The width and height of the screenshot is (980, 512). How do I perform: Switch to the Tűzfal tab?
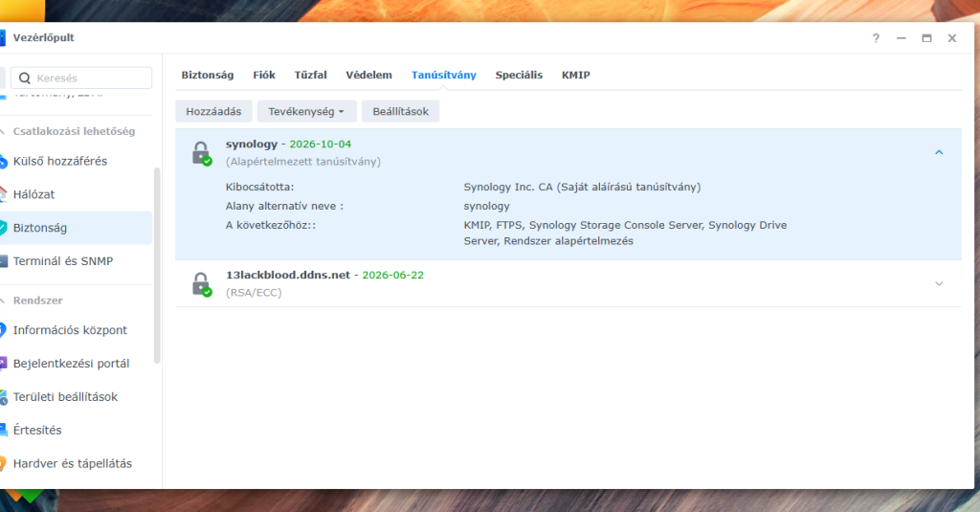click(x=310, y=75)
